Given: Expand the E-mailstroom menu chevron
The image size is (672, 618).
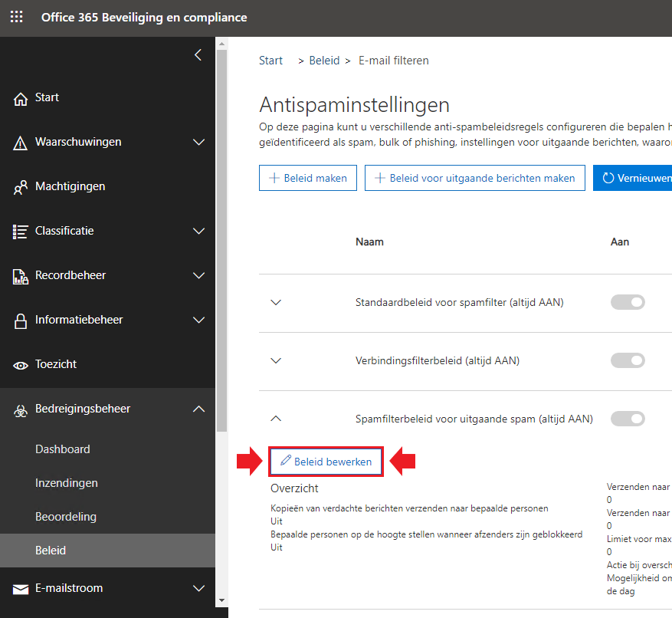Looking at the screenshot, I should (x=198, y=588).
